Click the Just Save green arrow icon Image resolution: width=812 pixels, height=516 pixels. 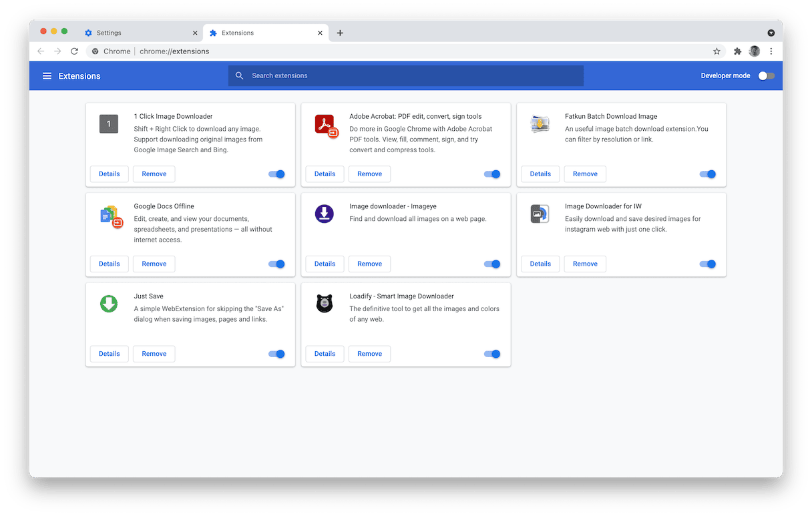109,304
